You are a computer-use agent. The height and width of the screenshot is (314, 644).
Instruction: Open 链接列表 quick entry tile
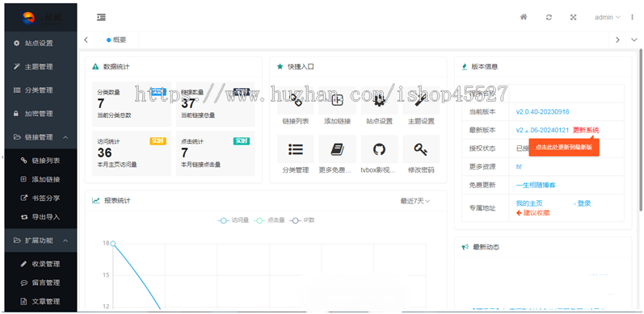click(295, 107)
